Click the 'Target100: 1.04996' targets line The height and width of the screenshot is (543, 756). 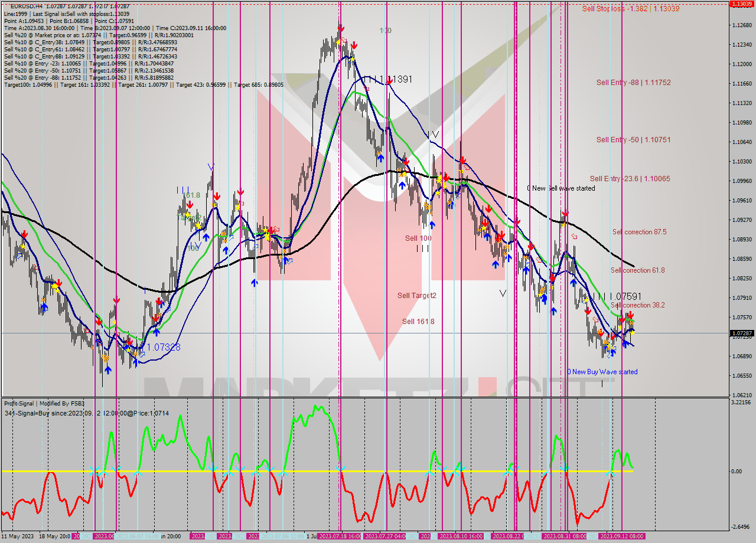pyautogui.click(x=144, y=84)
